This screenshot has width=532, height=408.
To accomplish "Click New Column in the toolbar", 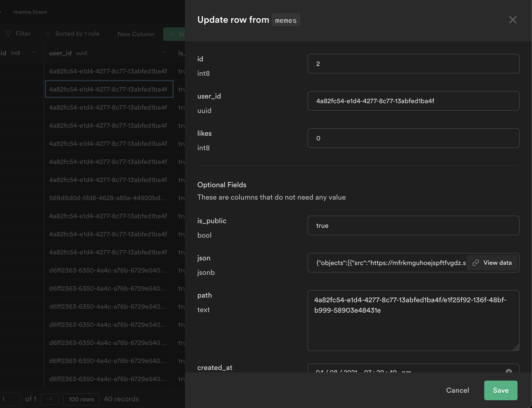I will click(x=136, y=34).
